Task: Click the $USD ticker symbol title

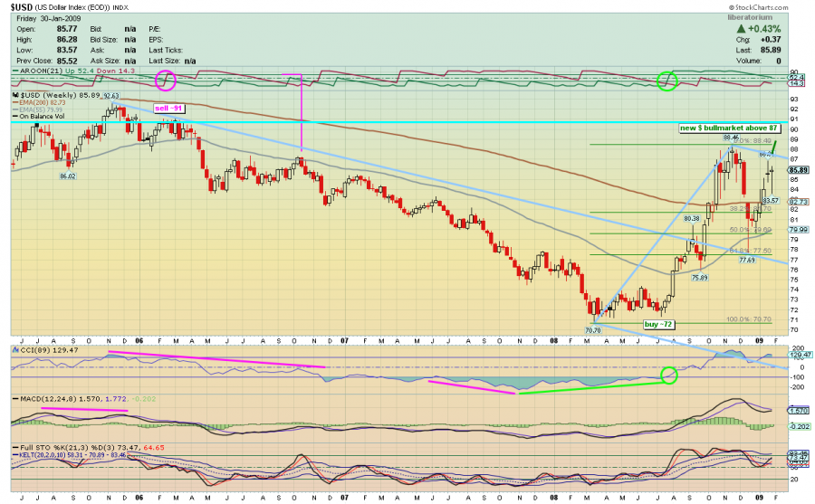Action: coord(22,7)
